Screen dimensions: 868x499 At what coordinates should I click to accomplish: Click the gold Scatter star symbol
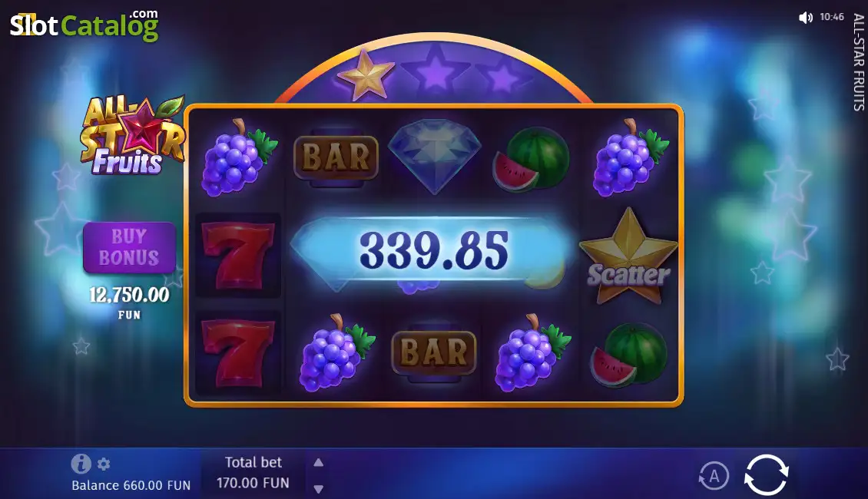click(x=628, y=256)
